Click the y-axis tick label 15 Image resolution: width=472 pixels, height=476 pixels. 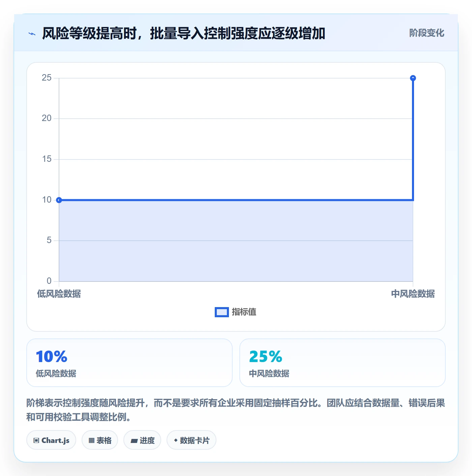tap(47, 159)
